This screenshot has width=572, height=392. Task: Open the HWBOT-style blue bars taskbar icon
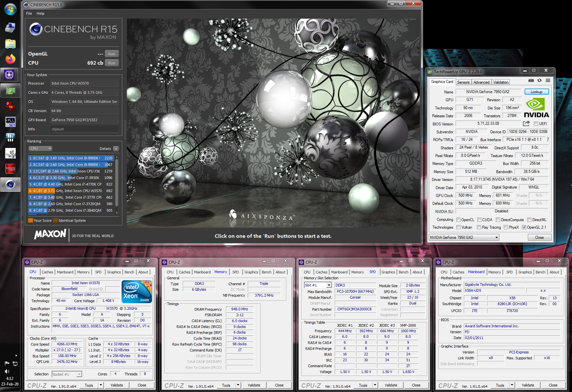pos(10,138)
